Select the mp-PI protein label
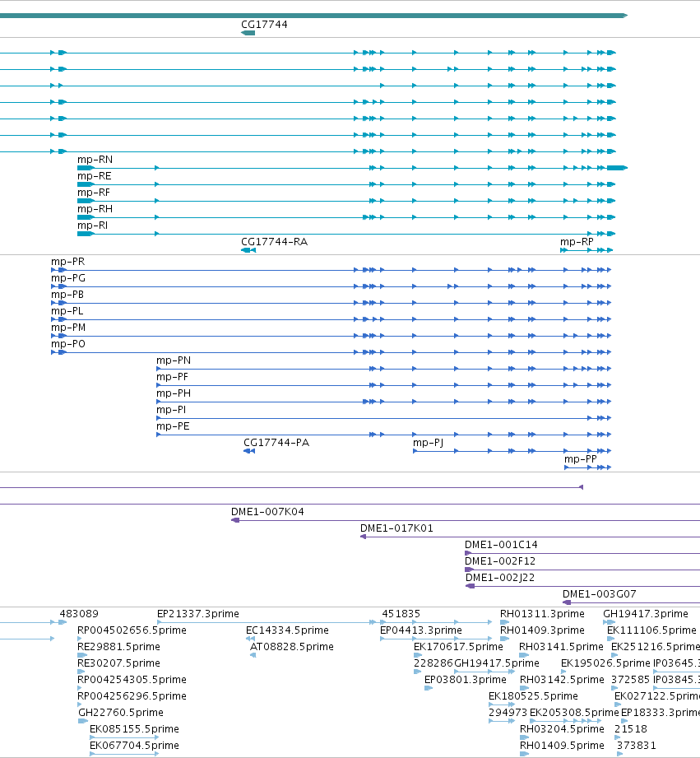700x758 pixels. 171,410
